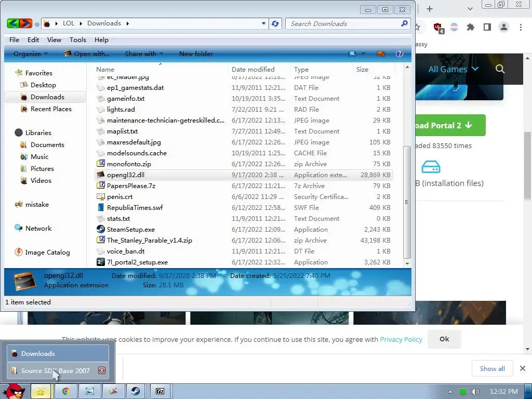Open the address bar history dropdown
The height and width of the screenshot is (399, 532).
point(263,23)
